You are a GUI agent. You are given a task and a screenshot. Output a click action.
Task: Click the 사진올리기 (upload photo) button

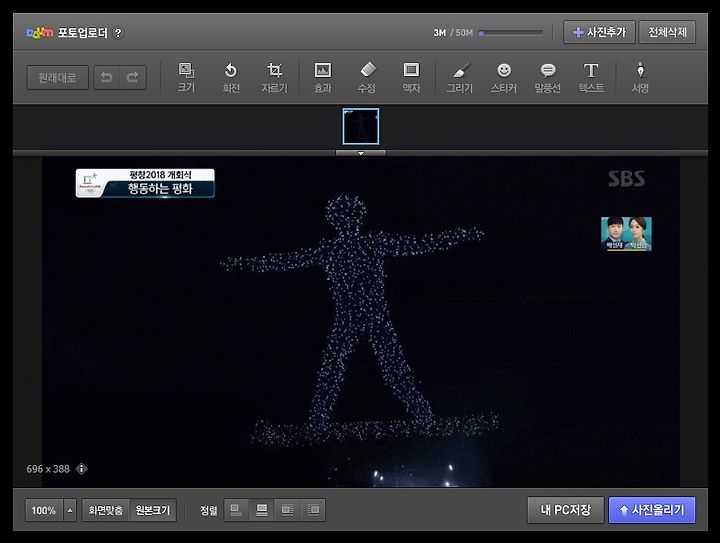tap(652, 510)
